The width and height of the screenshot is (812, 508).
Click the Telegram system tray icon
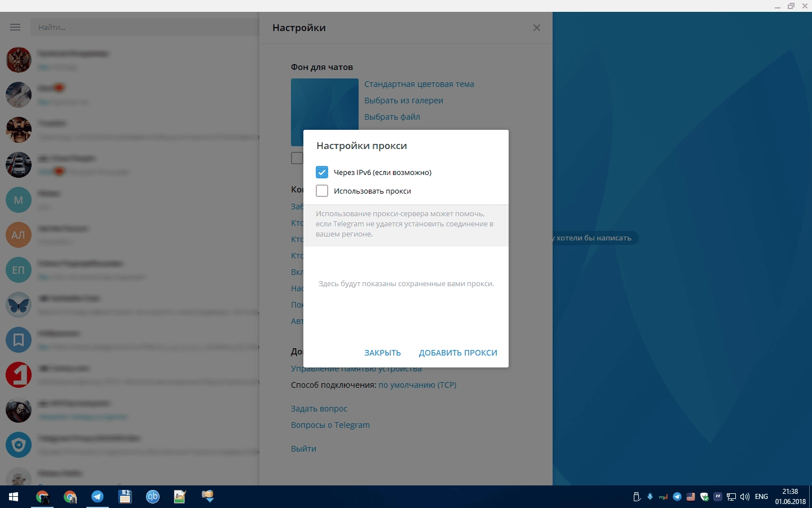coord(677,497)
